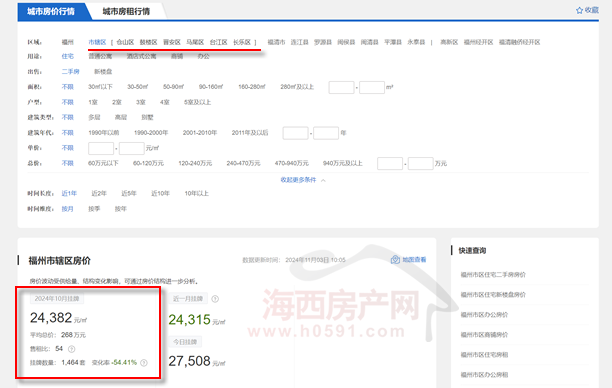Image resolution: width=612 pixels, height=388 pixels.
Task: Select 按年 time dimension
Action: tap(121, 209)
